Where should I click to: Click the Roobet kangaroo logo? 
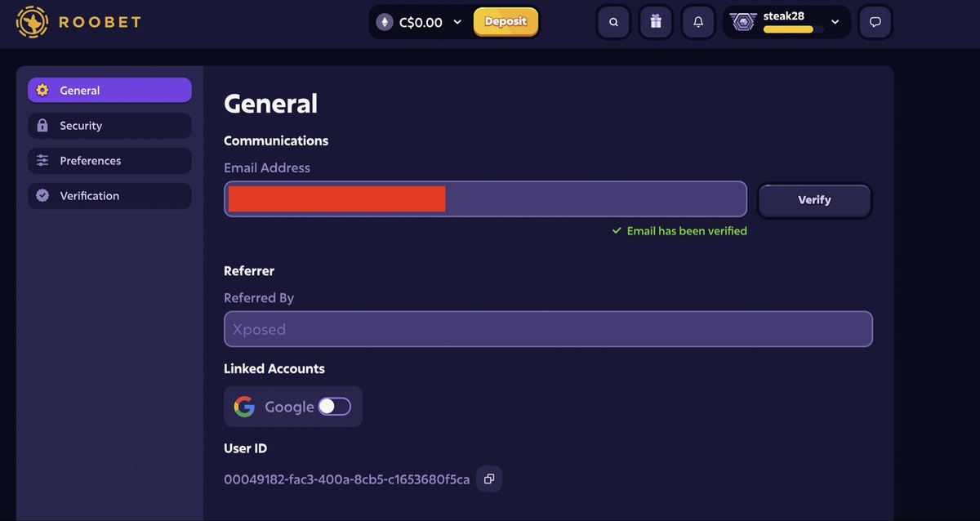pyautogui.click(x=32, y=22)
